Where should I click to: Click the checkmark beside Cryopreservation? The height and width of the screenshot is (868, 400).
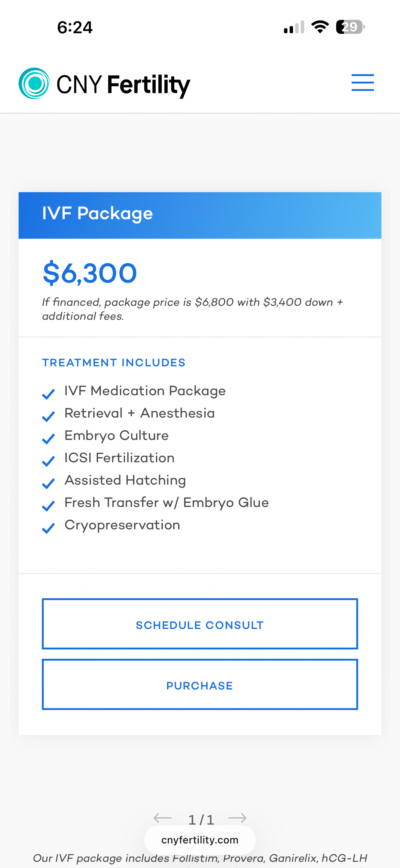click(48, 528)
